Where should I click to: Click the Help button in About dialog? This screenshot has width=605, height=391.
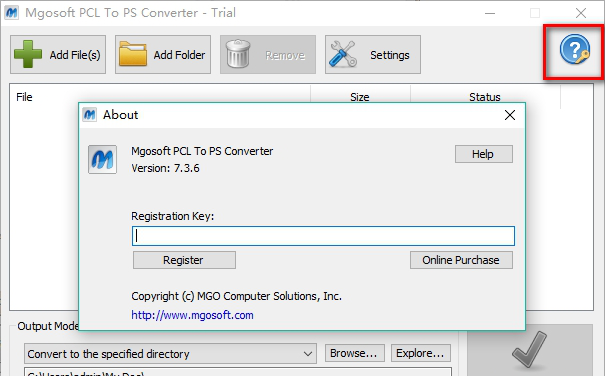484,154
